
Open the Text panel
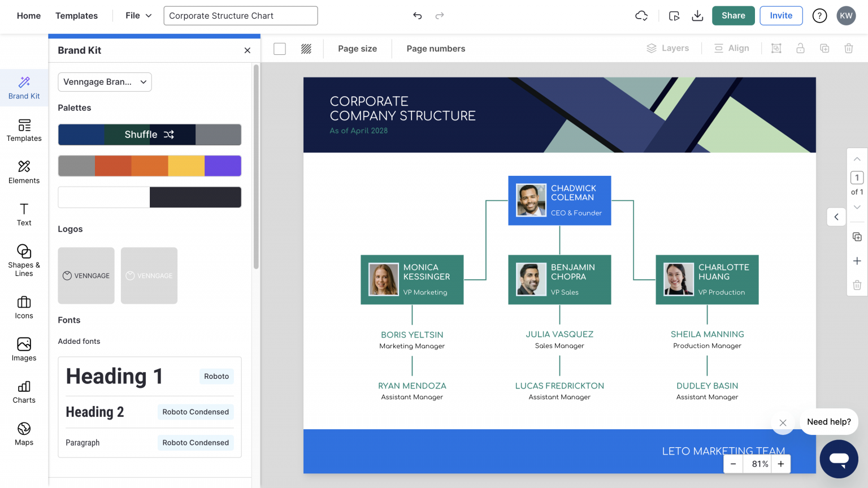point(24,215)
